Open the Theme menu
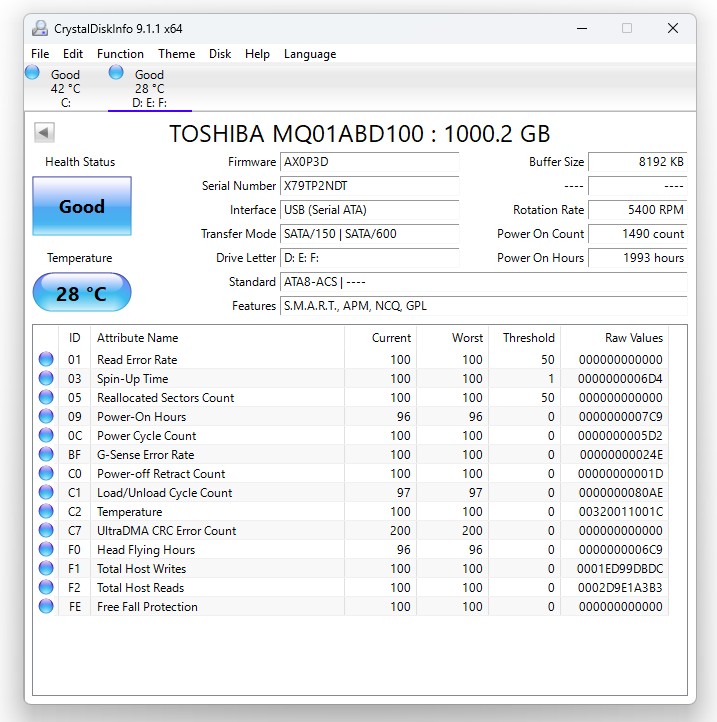 (177, 54)
